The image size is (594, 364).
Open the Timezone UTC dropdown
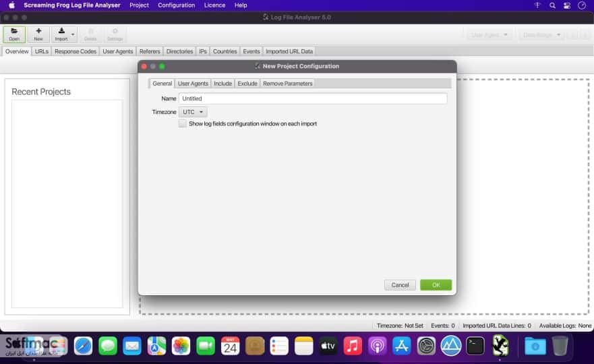click(193, 112)
